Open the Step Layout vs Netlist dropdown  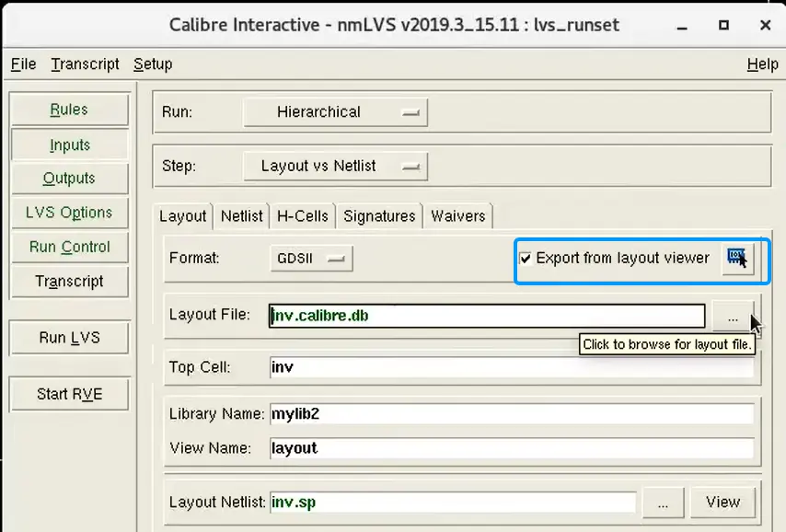click(x=335, y=166)
